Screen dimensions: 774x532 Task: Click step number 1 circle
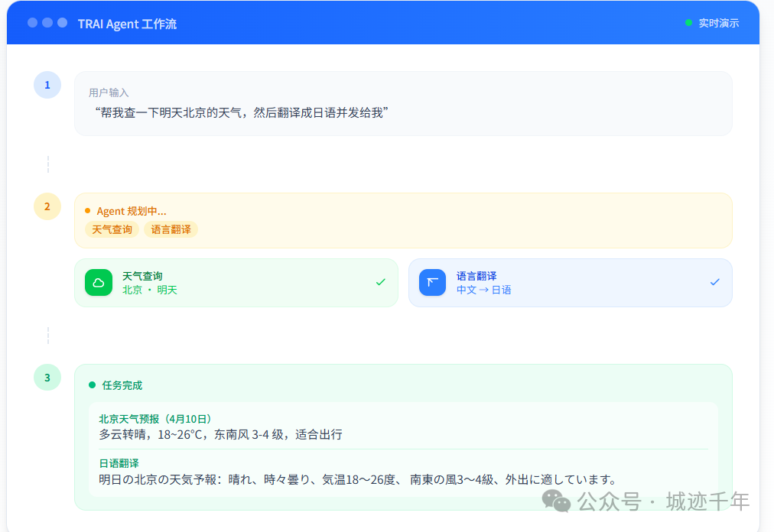47,85
